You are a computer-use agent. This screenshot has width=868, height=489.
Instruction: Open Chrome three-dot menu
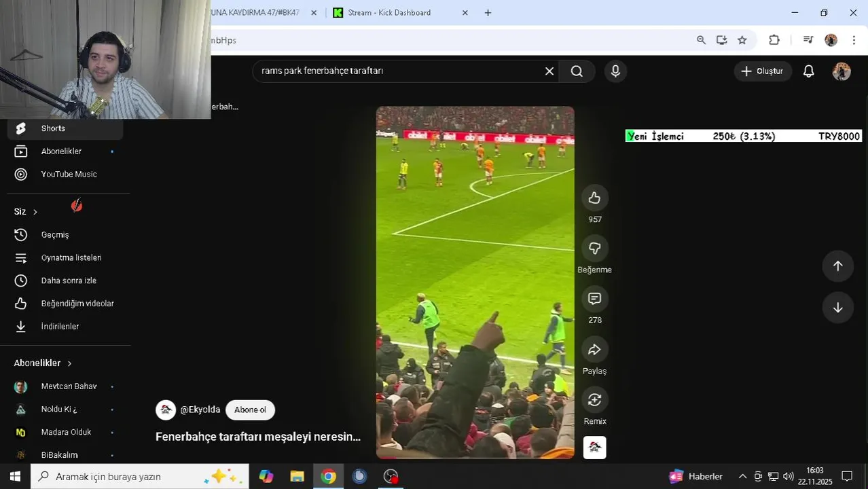(x=854, y=40)
